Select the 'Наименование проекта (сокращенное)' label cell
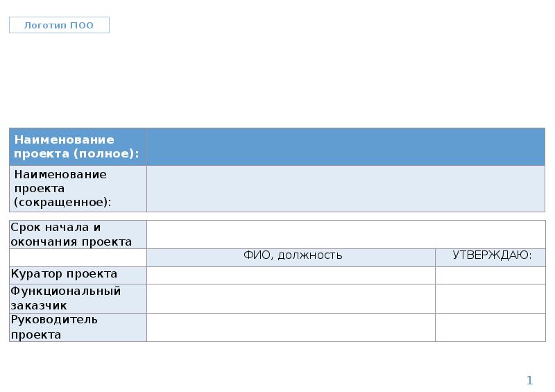555x392 pixels. click(x=77, y=188)
